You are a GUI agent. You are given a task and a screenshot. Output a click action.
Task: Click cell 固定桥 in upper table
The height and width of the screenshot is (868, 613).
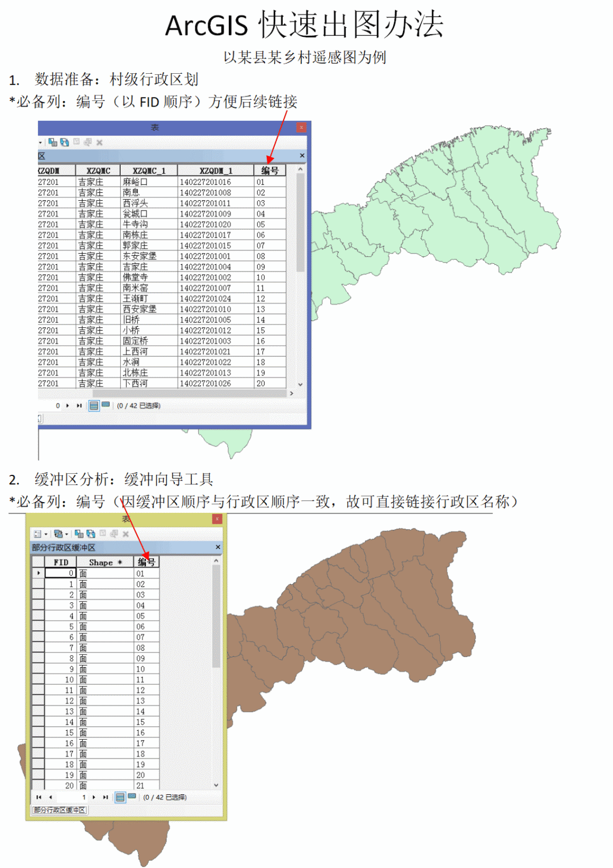click(x=149, y=341)
